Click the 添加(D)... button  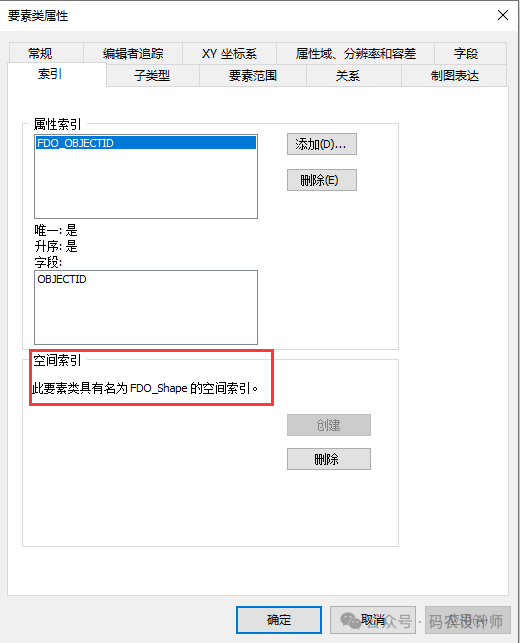[x=322, y=144]
